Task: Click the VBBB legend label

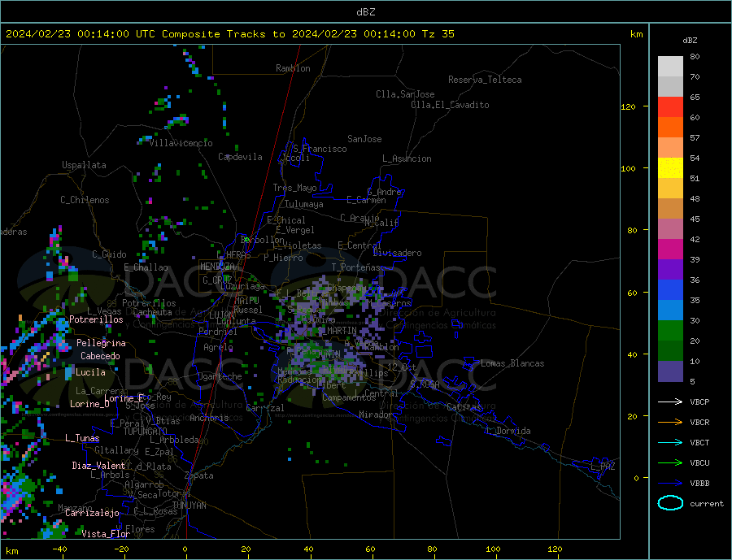Action: (x=699, y=484)
